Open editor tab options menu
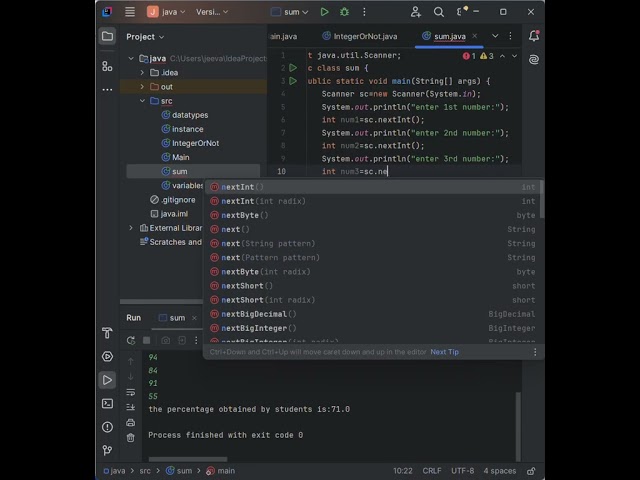The image size is (640, 480). click(x=510, y=36)
